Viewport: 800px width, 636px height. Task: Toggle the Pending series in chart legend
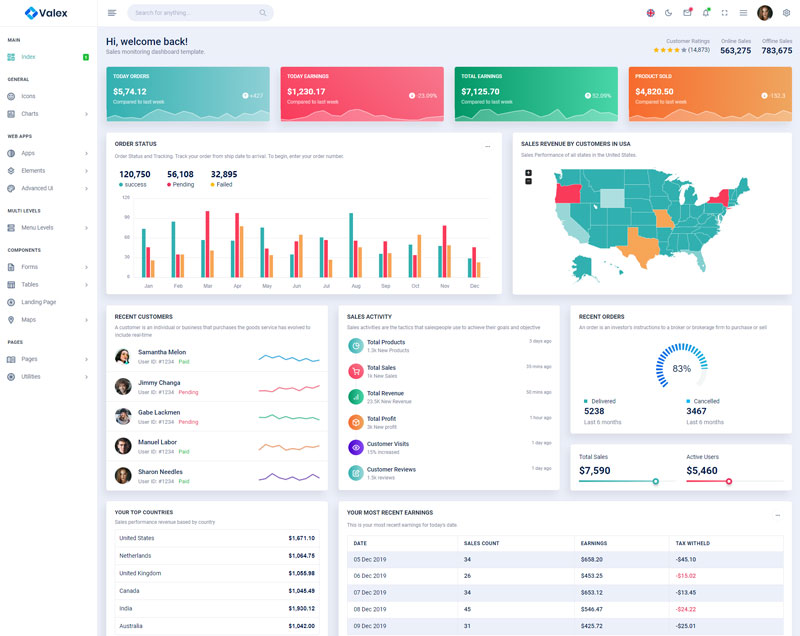[x=181, y=185]
